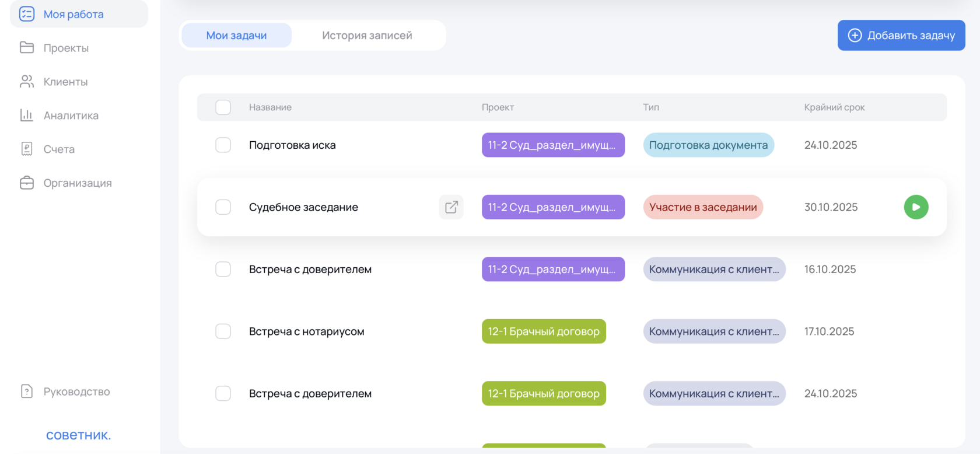Select the Мои задачи tab
Screen dimensions: 980x454
(236, 36)
